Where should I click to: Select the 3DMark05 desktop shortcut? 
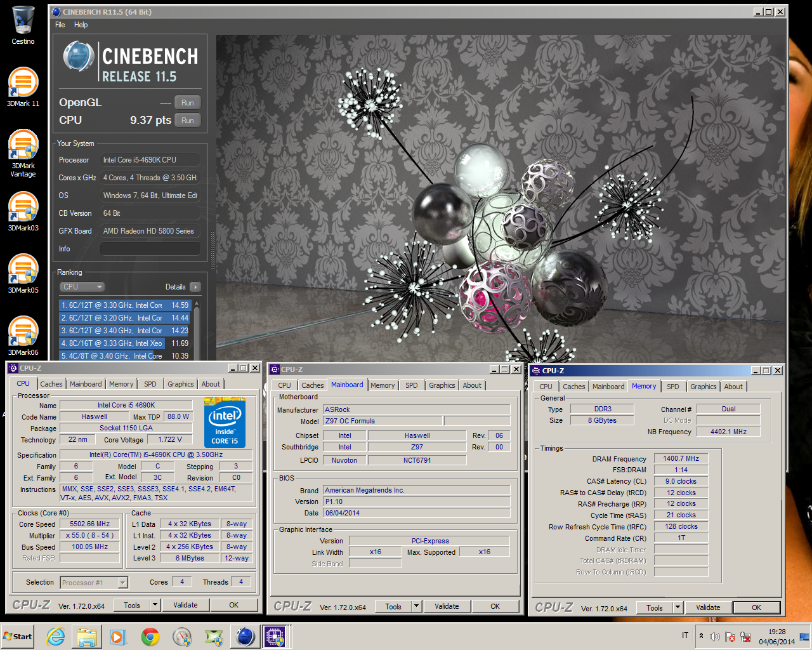coord(23,274)
